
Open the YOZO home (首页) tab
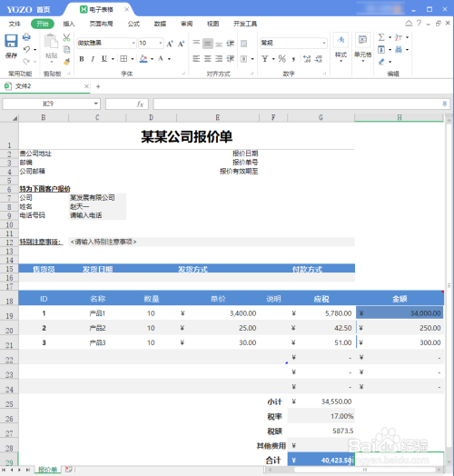(x=29, y=10)
